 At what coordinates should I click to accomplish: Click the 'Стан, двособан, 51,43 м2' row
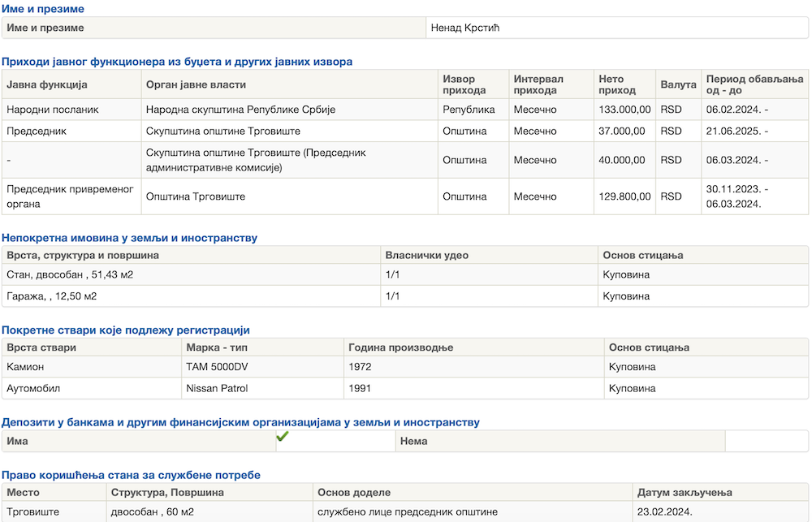[70, 275]
